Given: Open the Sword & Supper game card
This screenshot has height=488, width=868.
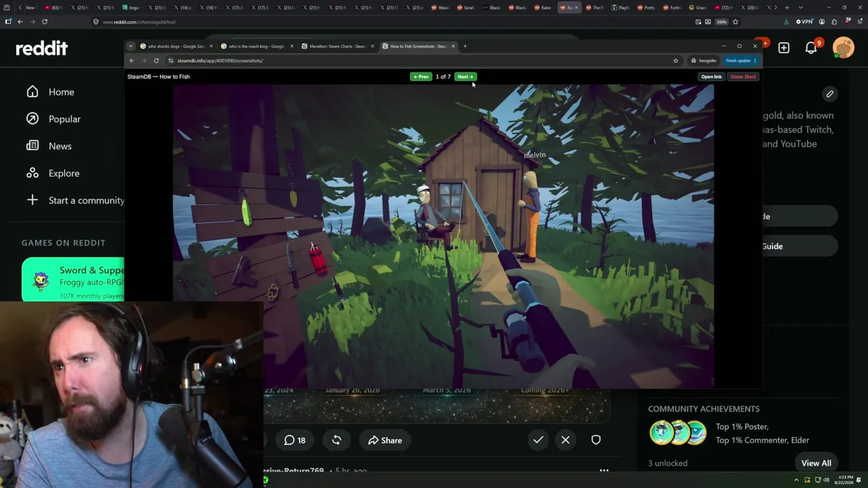Looking at the screenshot, I should 73,280.
